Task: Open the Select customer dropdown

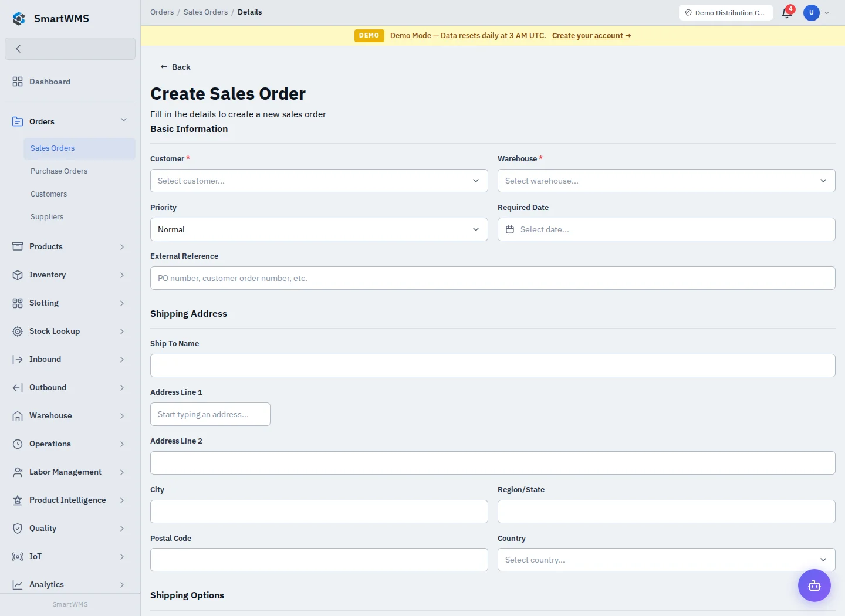Action: point(319,181)
